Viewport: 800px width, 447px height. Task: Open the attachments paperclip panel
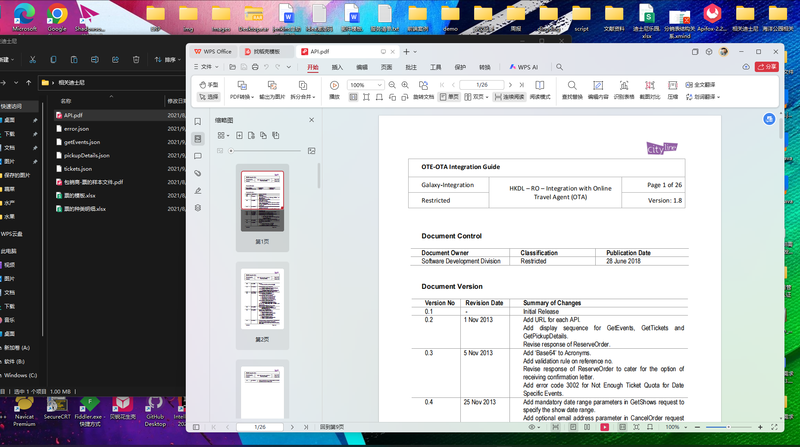[x=198, y=173]
